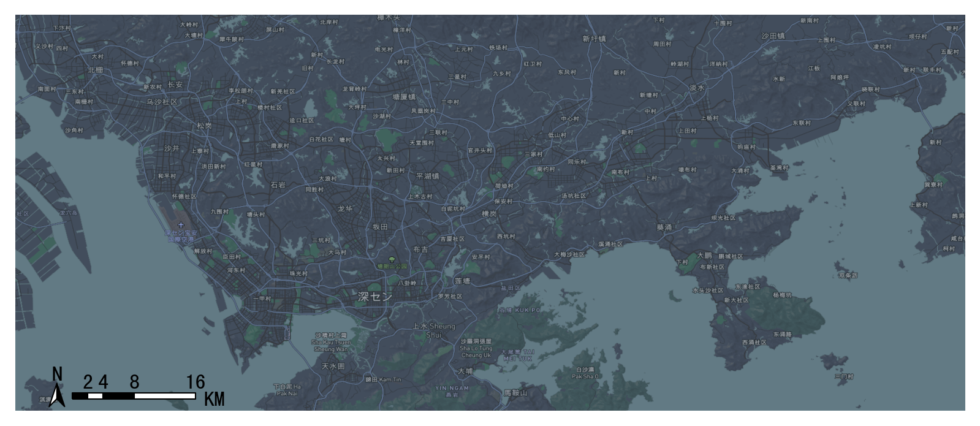Select the 楼村社区 label
Screen dimensions: 980x426
[270, 107]
